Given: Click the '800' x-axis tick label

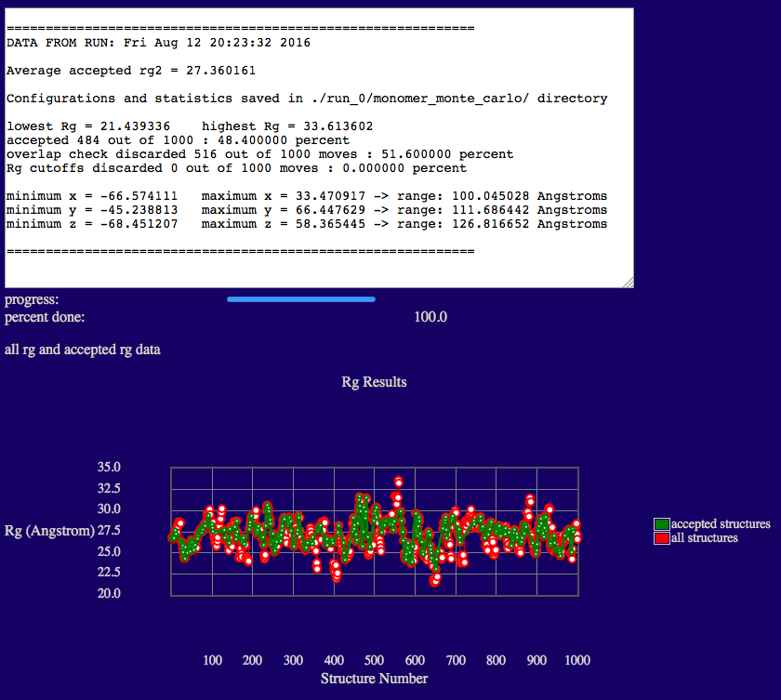Looking at the screenshot, I should [x=496, y=660].
